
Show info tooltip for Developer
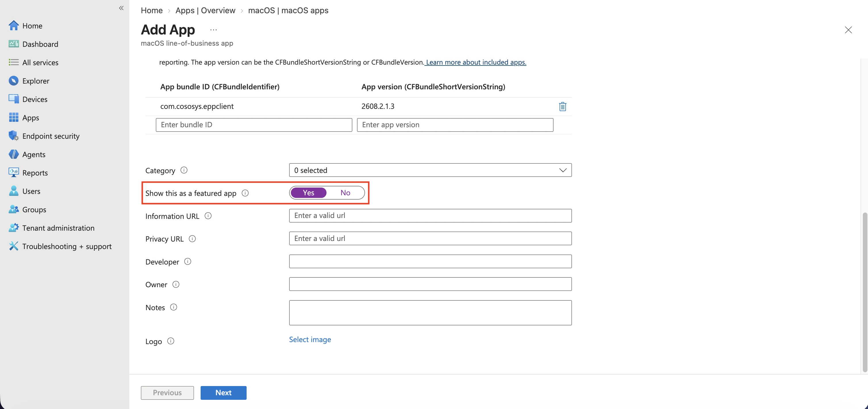point(188,262)
